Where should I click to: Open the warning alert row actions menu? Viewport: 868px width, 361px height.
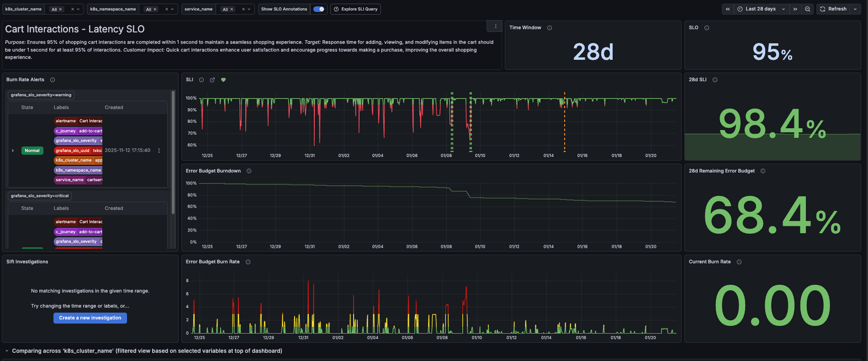pyautogui.click(x=159, y=151)
